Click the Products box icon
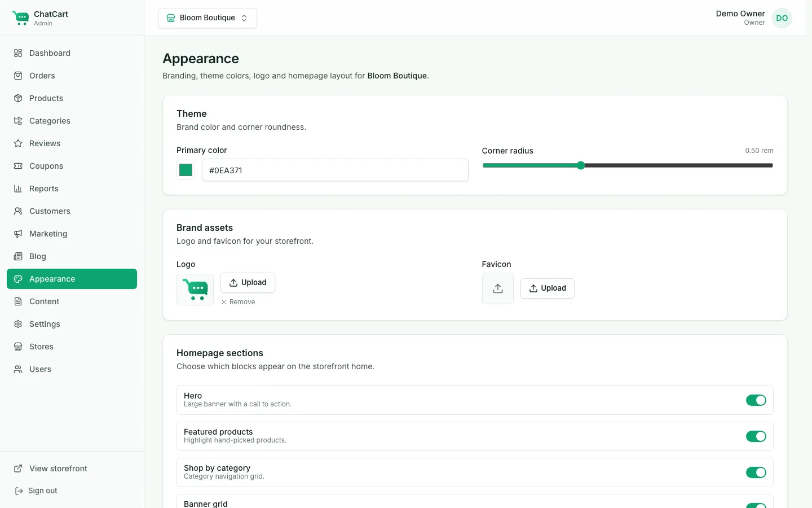Viewport: 812px width, 508px height. tap(18, 98)
